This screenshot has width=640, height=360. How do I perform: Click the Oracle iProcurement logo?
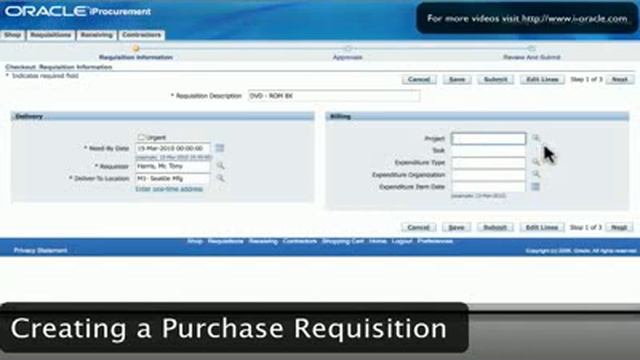pyautogui.click(x=78, y=11)
